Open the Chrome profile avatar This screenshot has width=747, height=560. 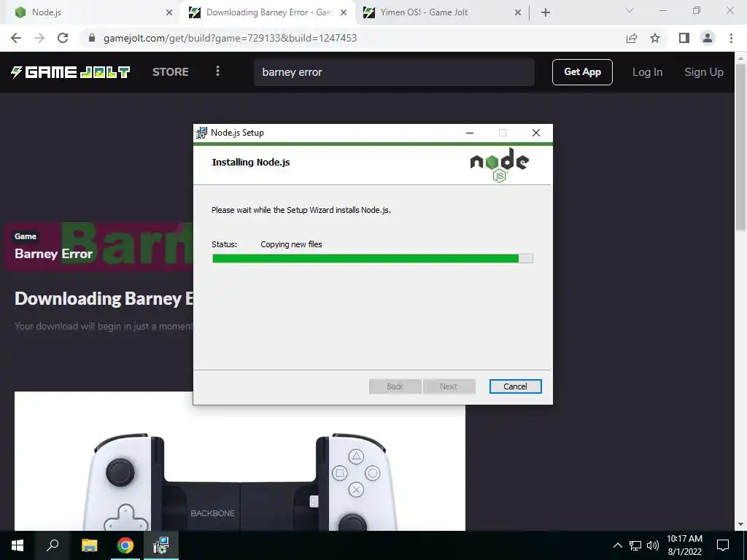click(x=708, y=38)
